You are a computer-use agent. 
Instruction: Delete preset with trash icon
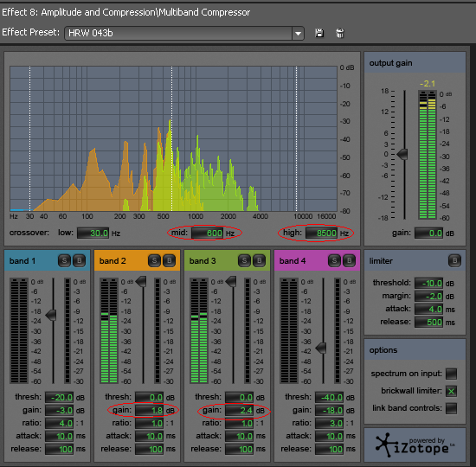point(340,33)
